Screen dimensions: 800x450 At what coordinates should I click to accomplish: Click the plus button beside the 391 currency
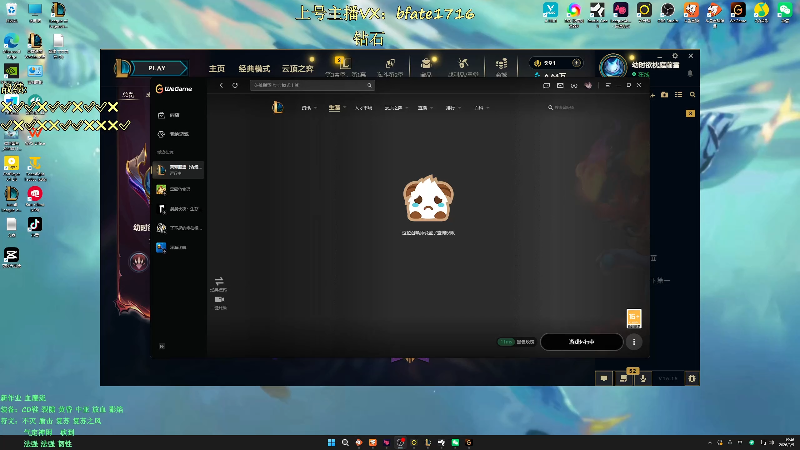pos(577,63)
